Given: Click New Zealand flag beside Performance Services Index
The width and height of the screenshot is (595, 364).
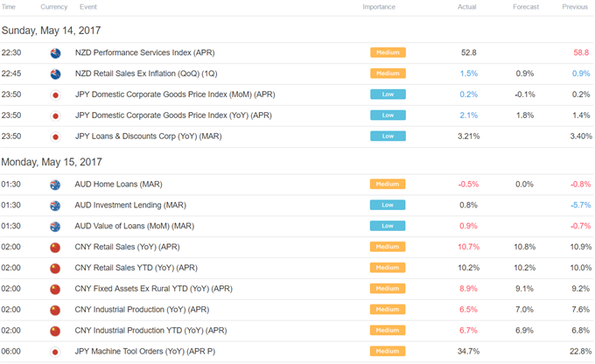Looking at the screenshot, I should [x=55, y=53].
